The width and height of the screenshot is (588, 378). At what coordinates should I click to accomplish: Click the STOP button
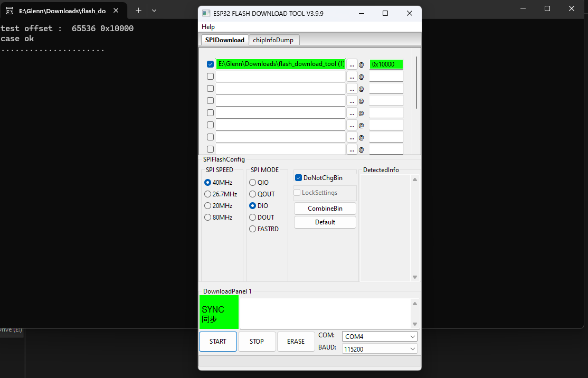257,342
